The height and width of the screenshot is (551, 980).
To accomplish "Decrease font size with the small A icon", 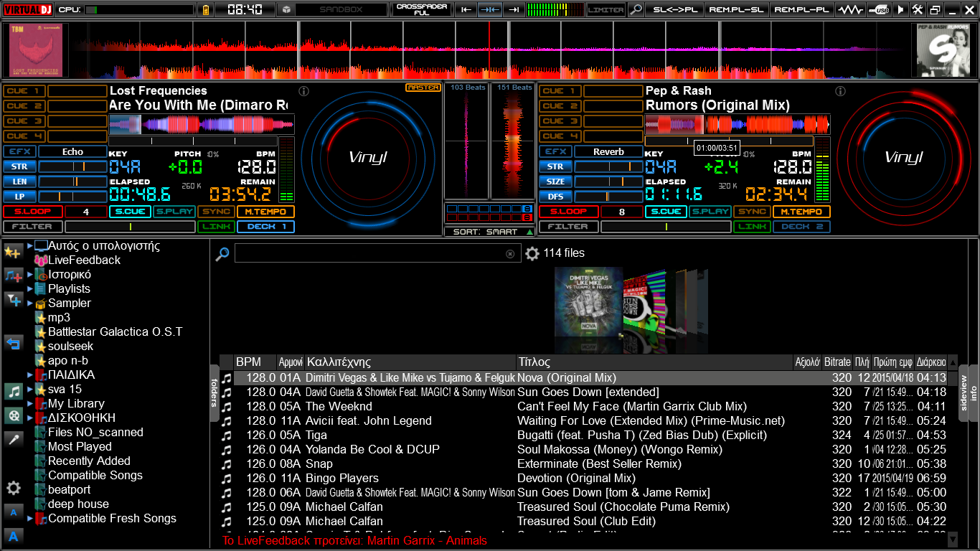I will [x=13, y=512].
